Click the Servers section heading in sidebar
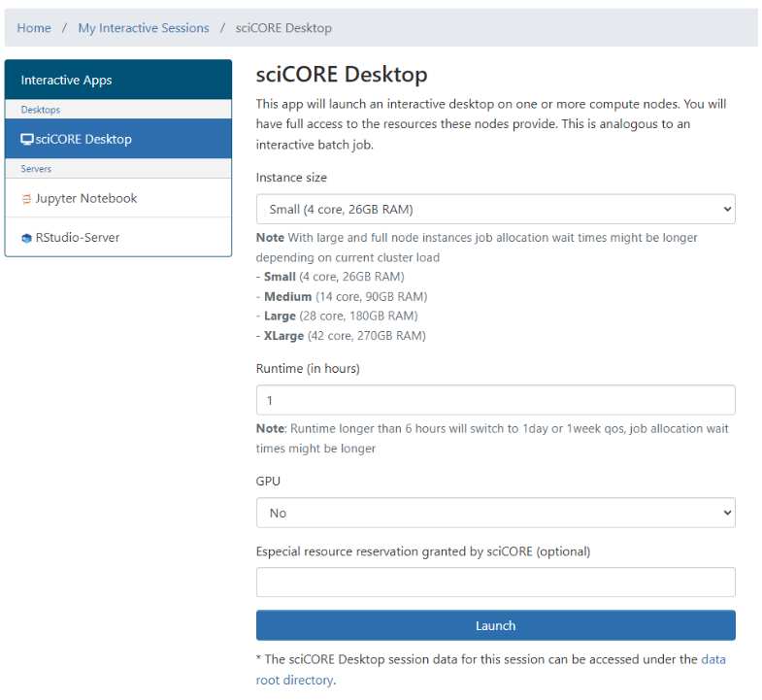This screenshot has width=762, height=700. pos(36,169)
